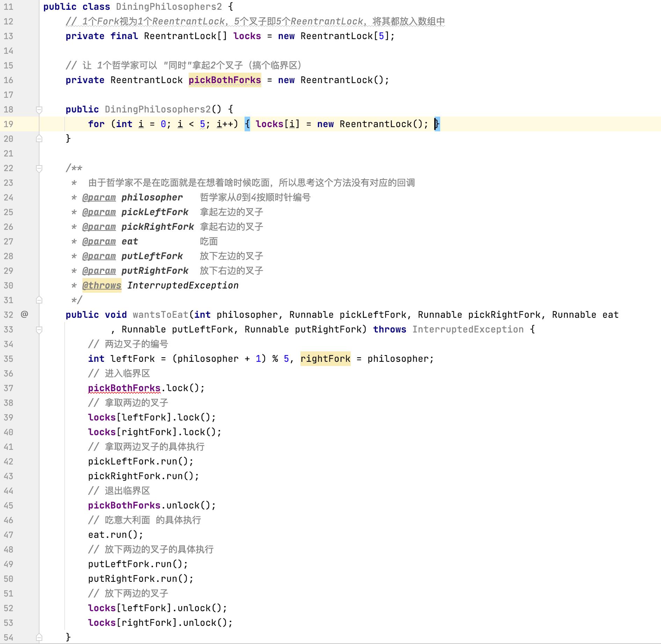Click the comment '// 退出临界区' on line 44
The image size is (661, 644).
(119, 491)
